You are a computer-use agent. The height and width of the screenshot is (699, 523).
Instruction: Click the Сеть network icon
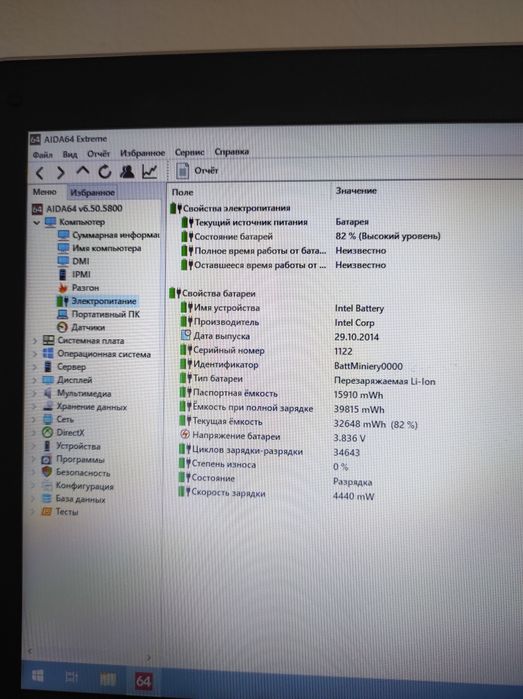tap(47, 419)
